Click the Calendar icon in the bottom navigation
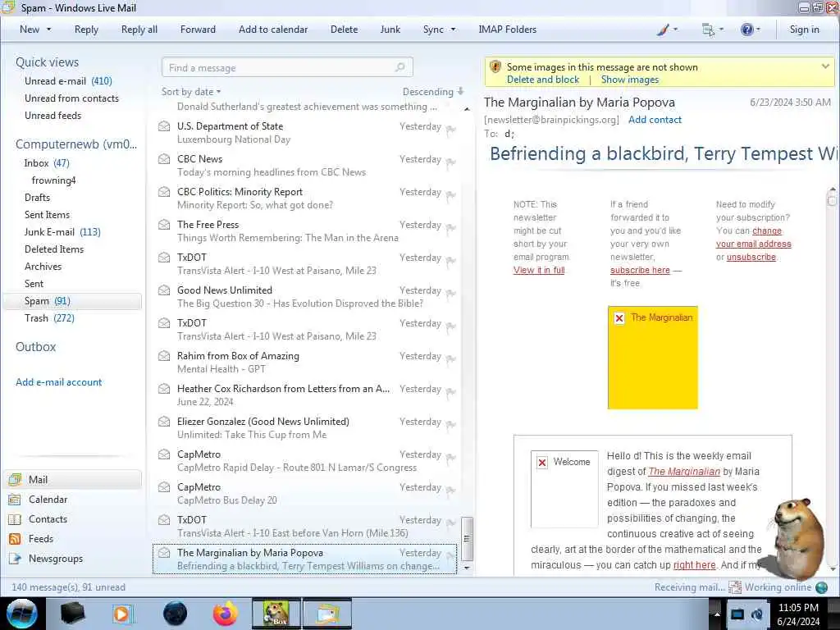 coord(15,500)
